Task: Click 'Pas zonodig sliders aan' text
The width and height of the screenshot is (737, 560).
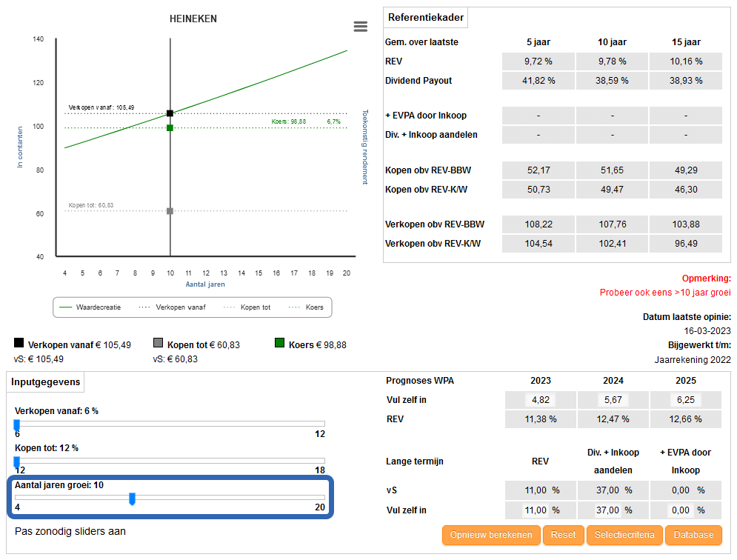Action: tap(70, 531)
